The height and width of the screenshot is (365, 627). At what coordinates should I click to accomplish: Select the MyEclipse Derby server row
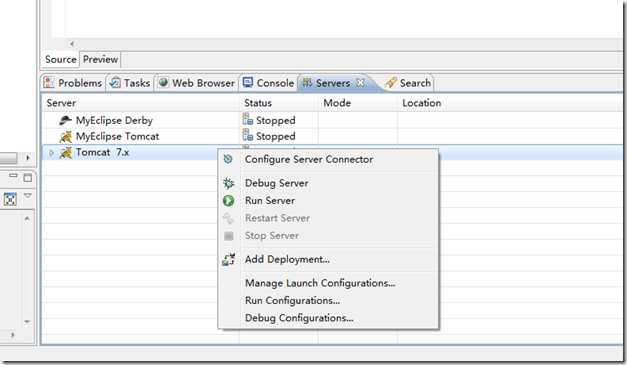pos(332,120)
